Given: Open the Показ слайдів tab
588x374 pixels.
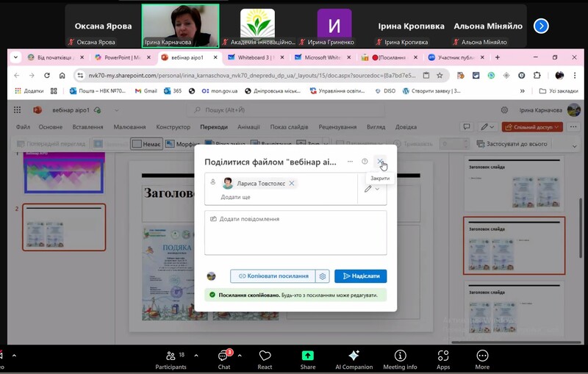Looking at the screenshot, I should [289, 126].
